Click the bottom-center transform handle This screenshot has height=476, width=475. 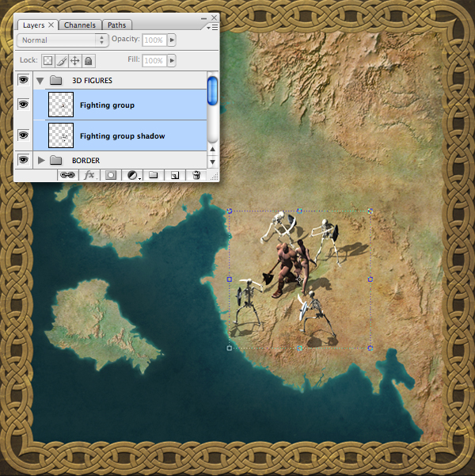pos(300,348)
